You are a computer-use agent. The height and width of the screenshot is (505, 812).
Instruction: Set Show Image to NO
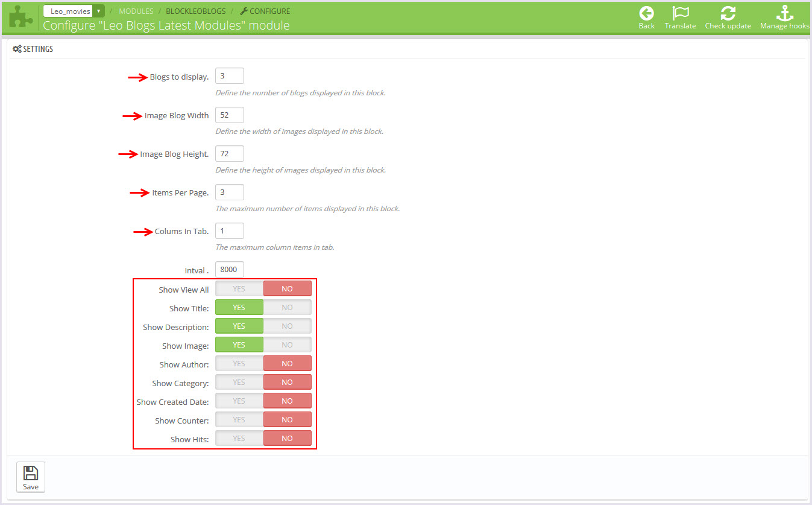click(x=288, y=345)
